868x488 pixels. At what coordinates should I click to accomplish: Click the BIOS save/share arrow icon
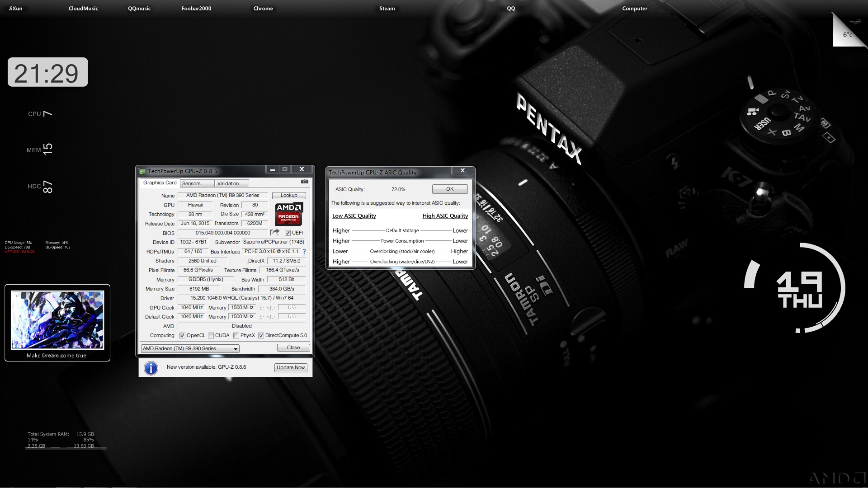274,232
